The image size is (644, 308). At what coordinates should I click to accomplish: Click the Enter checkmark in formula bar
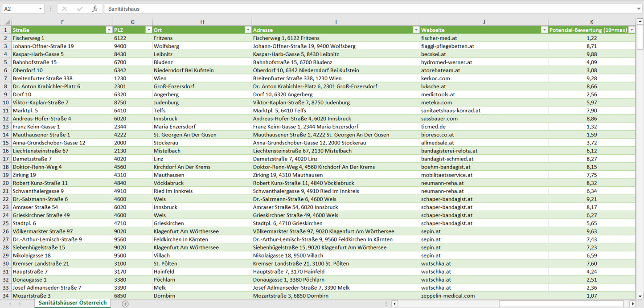(x=80, y=9)
